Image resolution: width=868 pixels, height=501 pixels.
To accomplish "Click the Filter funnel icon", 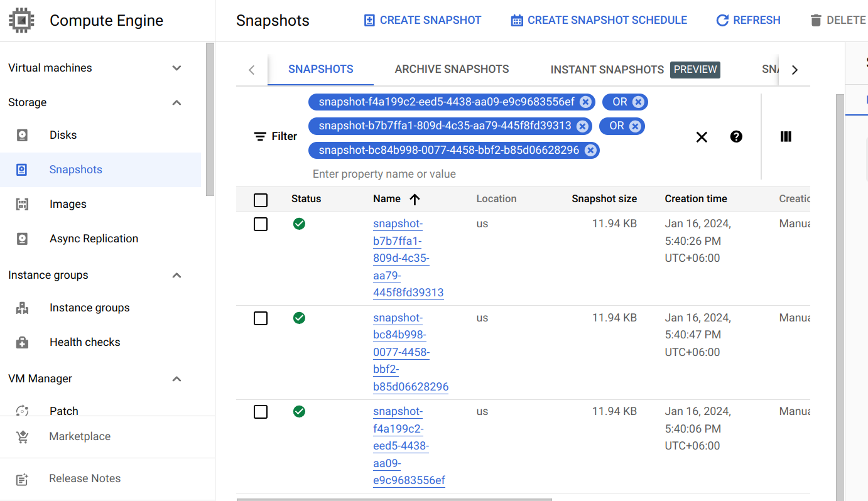I will pyautogui.click(x=259, y=136).
